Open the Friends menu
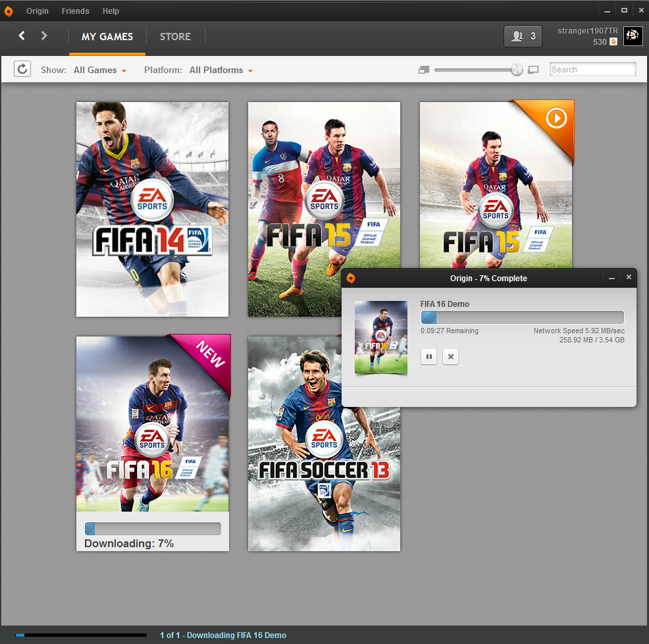Viewport: 649px width, 644px height. pyautogui.click(x=75, y=11)
